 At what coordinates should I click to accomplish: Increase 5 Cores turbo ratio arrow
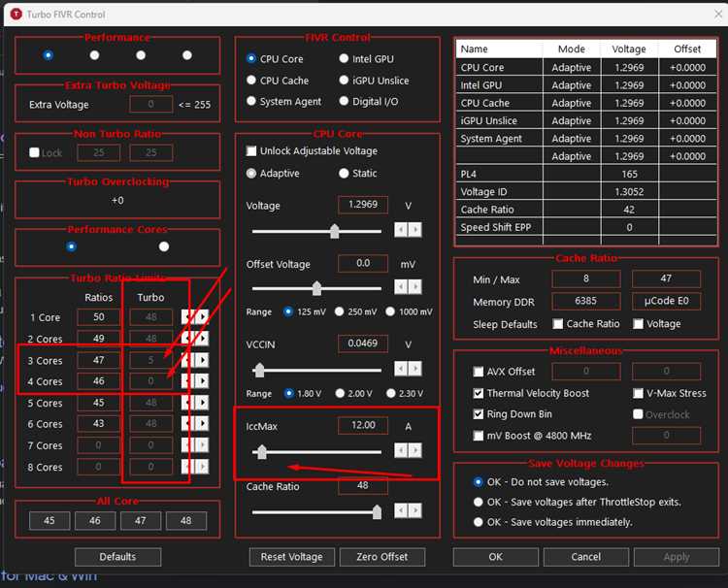[x=202, y=403]
